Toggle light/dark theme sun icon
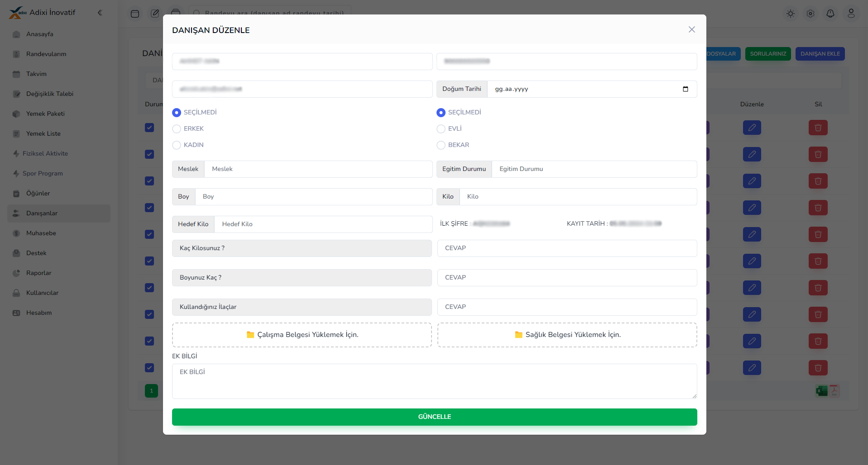The image size is (868, 465). [x=791, y=14]
